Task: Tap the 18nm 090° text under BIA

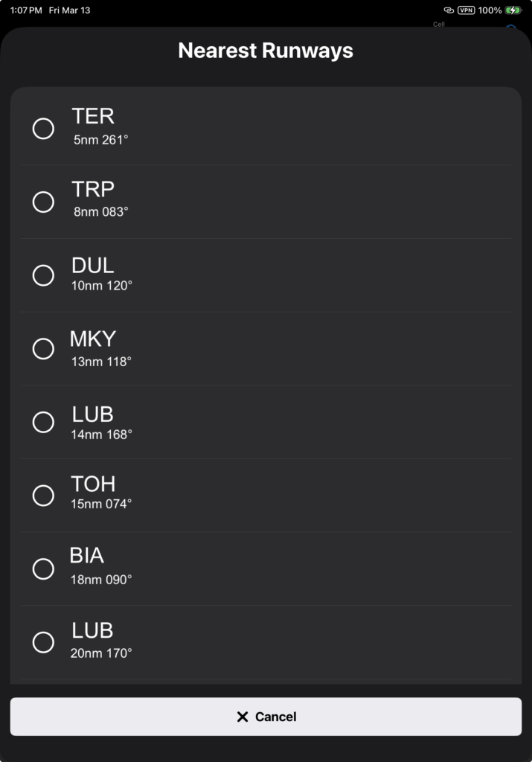Action: coord(101,579)
